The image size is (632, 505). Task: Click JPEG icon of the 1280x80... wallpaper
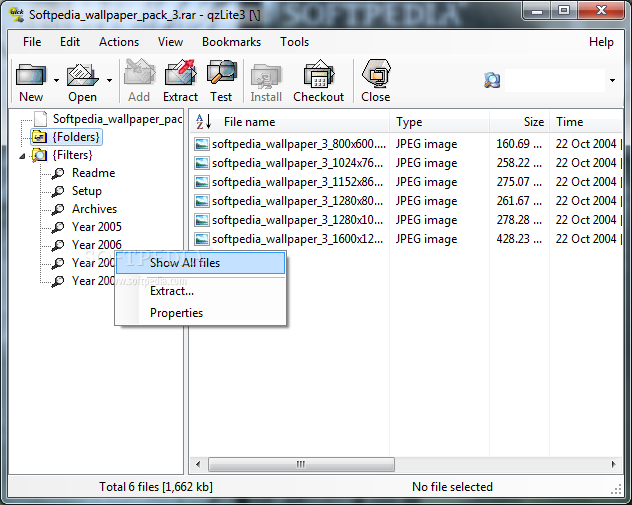[202, 201]
